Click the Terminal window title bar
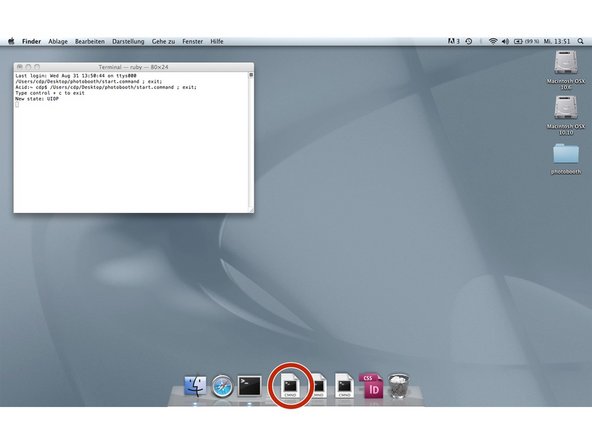This screenshot has height=444, width=592. [134, 67]
